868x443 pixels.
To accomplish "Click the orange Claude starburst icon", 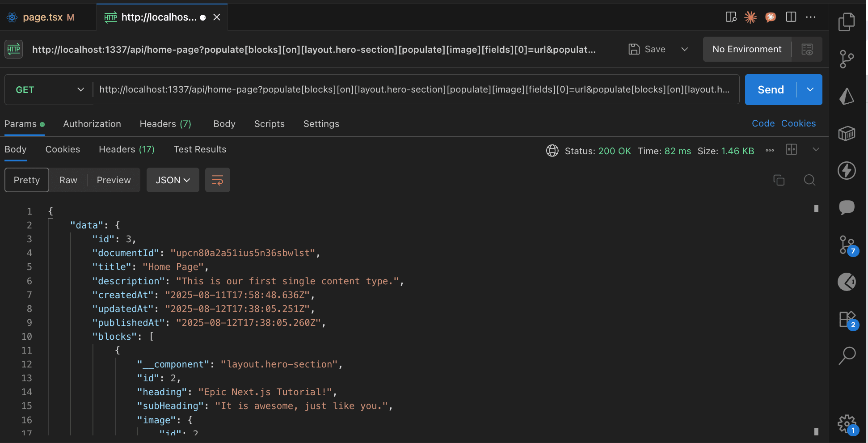I will click(750, 17).
